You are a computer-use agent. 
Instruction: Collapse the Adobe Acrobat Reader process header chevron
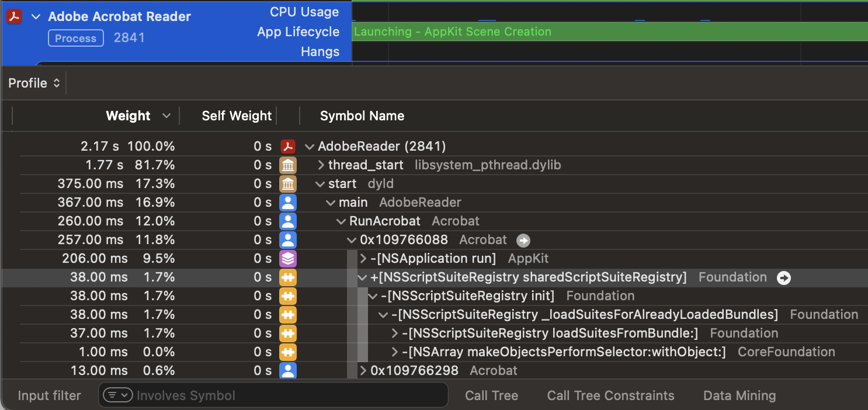[36, 16]
